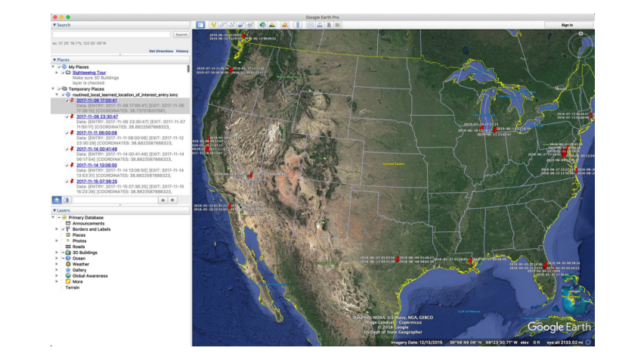
Task: Toggle the checkbox for 2017-11-11 06:00:06
Action: [x=67, y=133]
